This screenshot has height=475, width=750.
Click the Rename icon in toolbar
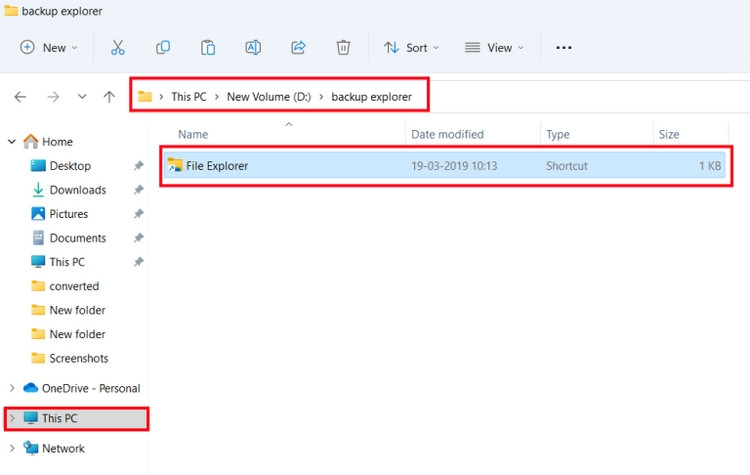click(253, 47)
